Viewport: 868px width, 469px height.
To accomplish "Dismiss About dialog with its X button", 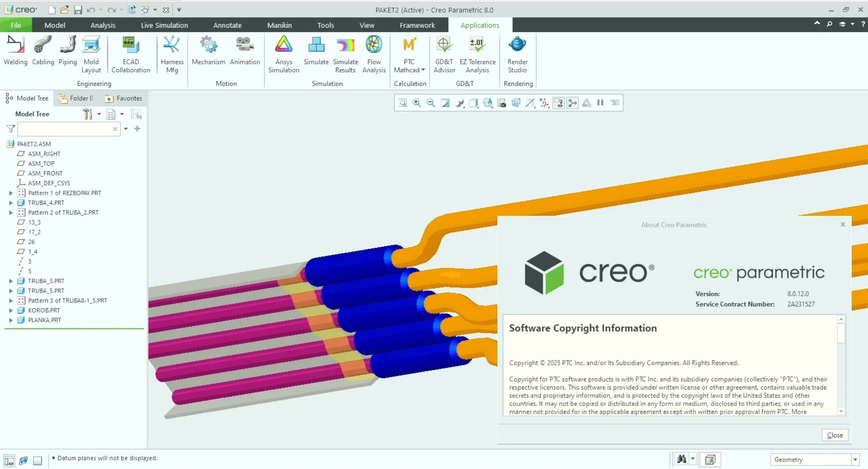I will [x=843, y=224].
